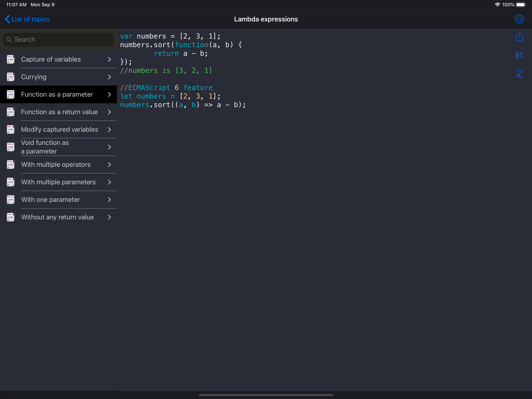Click the With one parameter file icon
This screenshot has width=532, height=399.
pos(11,199)
